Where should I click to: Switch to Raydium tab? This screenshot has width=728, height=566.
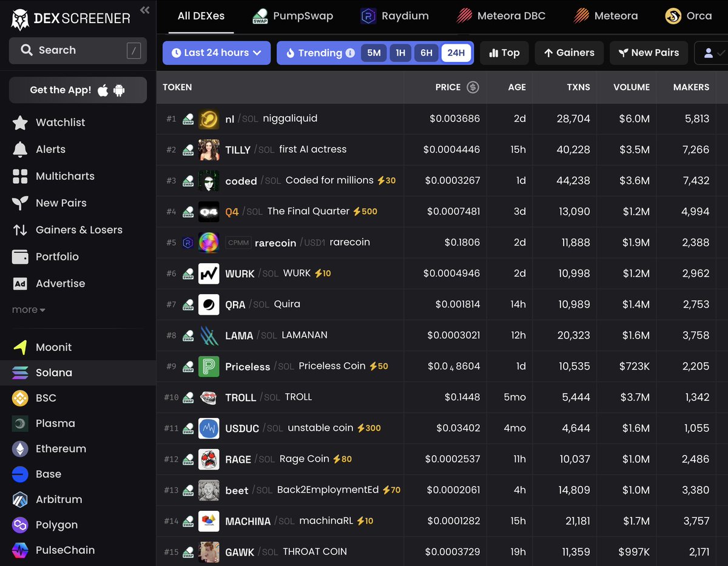394,16
